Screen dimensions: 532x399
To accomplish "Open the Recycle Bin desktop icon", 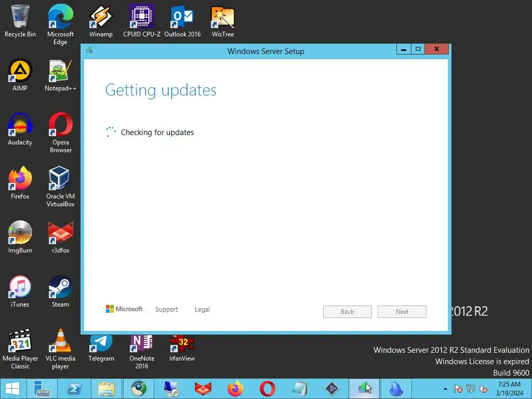I will (x=20, y=21).
